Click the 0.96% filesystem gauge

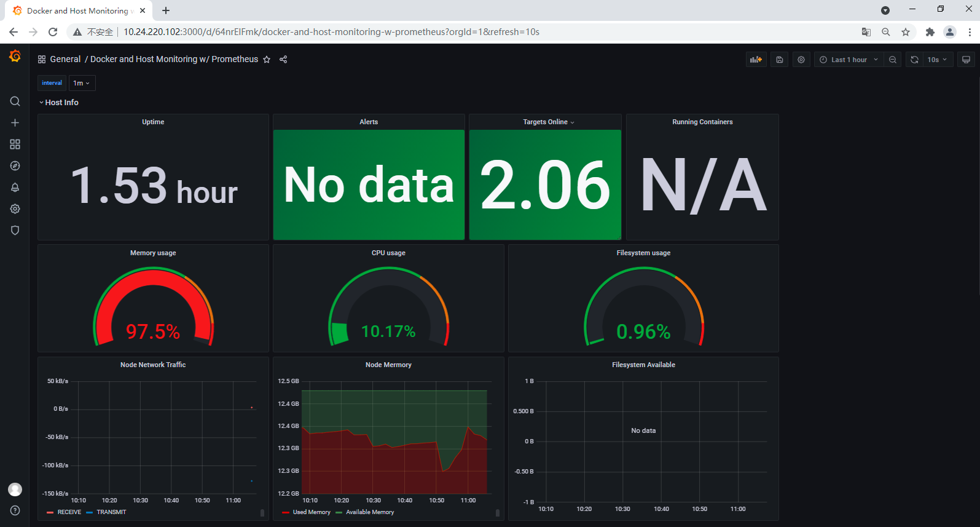[x=643, y=307]
